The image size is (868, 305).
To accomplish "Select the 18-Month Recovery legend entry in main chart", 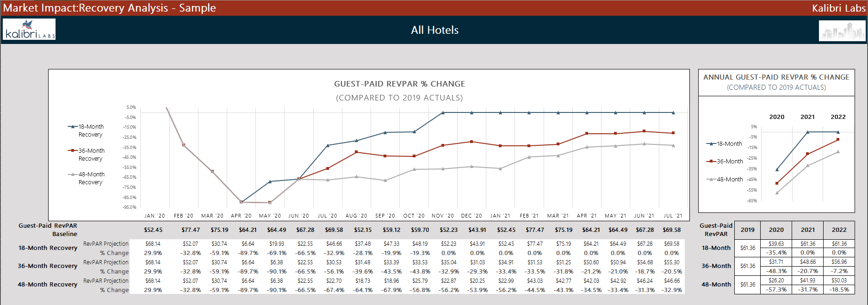I will [87, 131].
